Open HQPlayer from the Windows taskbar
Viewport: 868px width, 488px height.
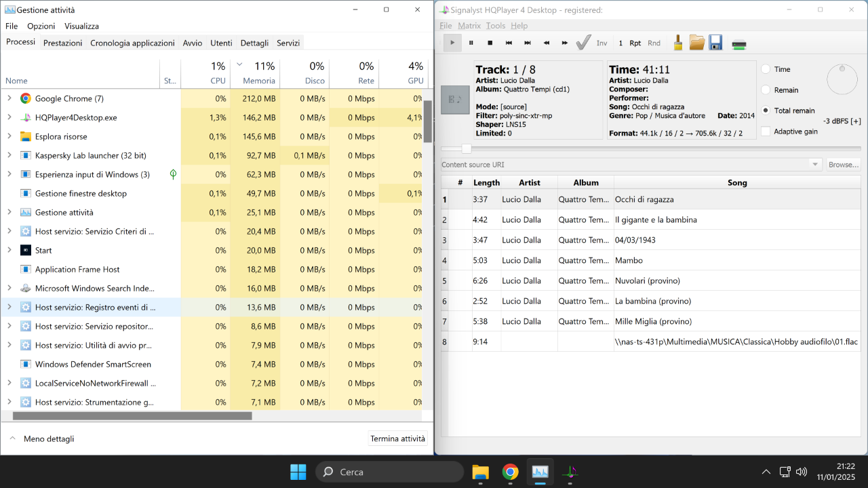click(x=571, y=472)
